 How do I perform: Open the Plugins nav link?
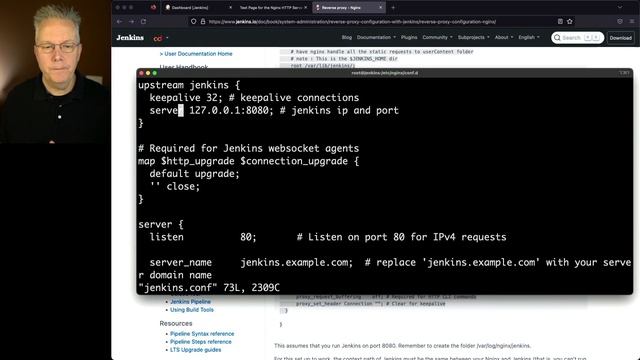(409, 37)
